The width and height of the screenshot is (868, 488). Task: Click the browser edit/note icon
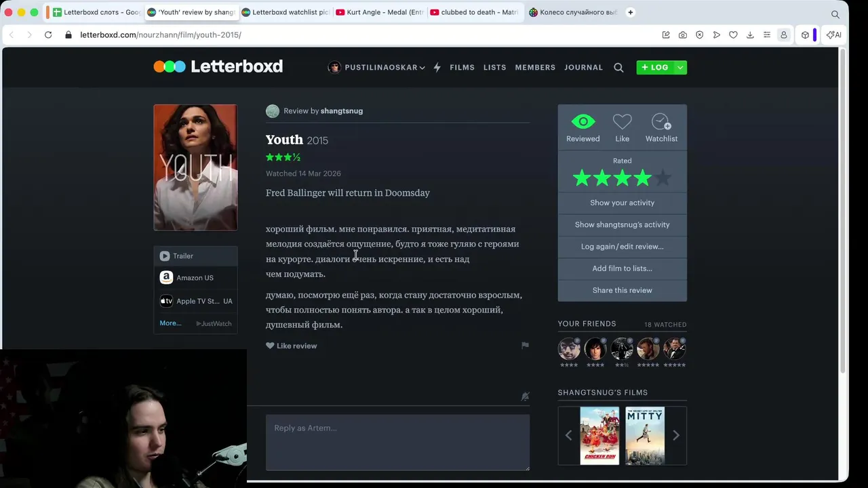pos(666,35)
